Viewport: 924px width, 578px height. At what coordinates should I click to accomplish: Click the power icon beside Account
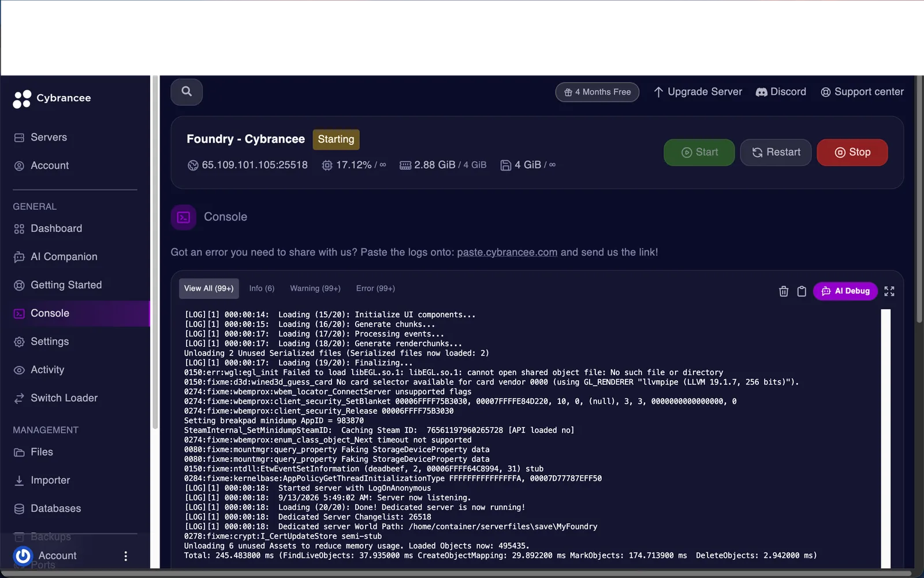click(x=23, y=556)
